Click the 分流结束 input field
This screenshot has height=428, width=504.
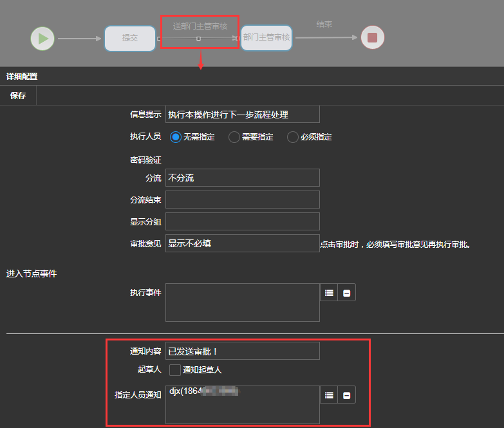(242, 200)
